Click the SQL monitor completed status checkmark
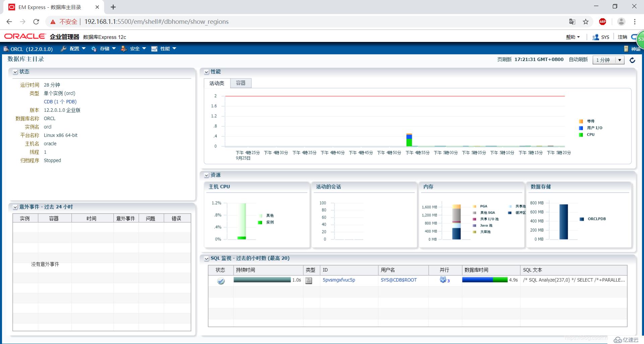Image resolution: width=644 pixels, height=344 pixels. [x=221, y=281]
